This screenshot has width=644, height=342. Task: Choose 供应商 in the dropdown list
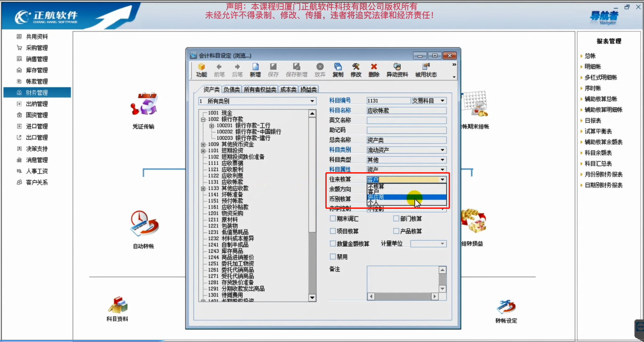click(x=406, y=198)
